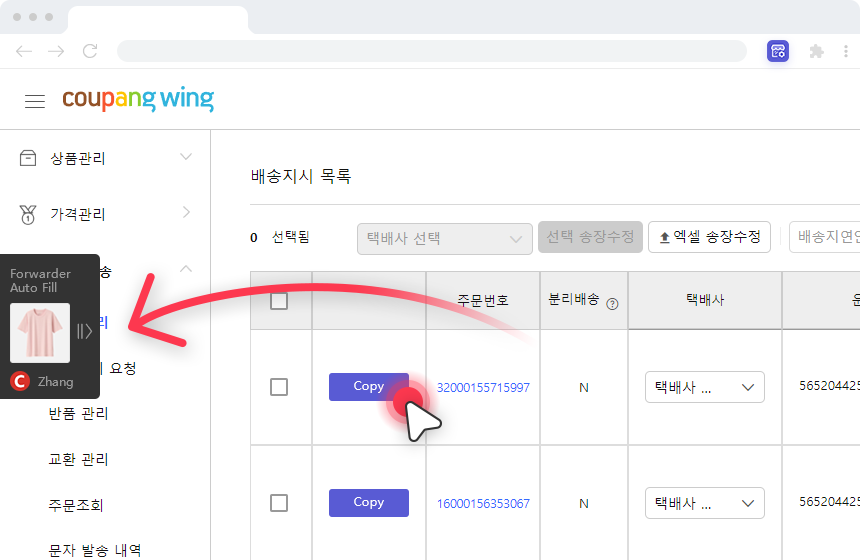Open the browser extensions puzzle icon
The height and width of the screenshot is (560, 860).
pyautogui.click(x=817, y=51)
